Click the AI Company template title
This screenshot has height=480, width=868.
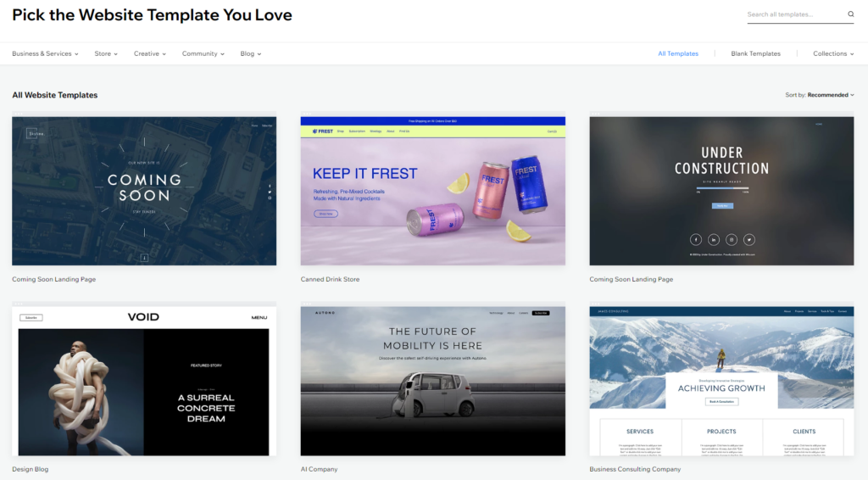[x=319, y=469]
